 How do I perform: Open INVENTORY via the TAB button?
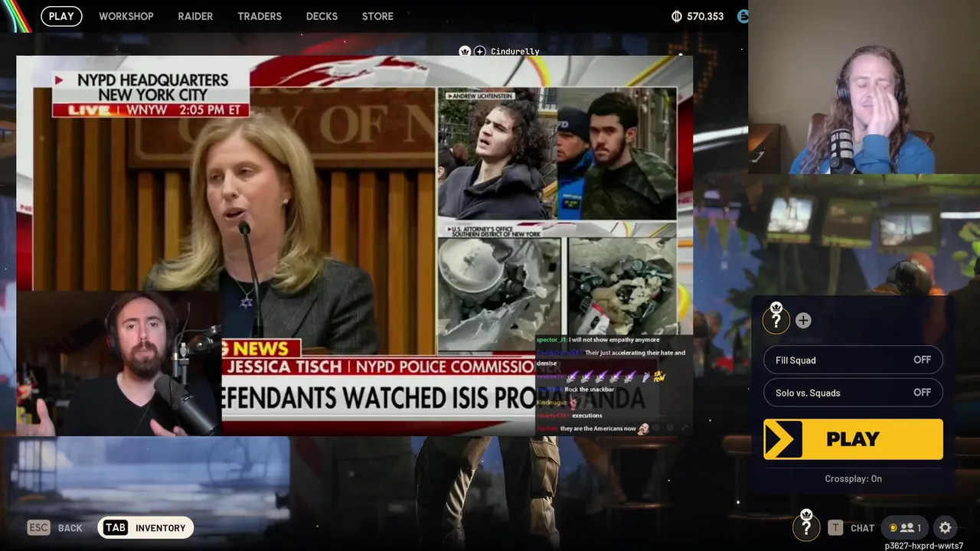click(x=145, y=527)
